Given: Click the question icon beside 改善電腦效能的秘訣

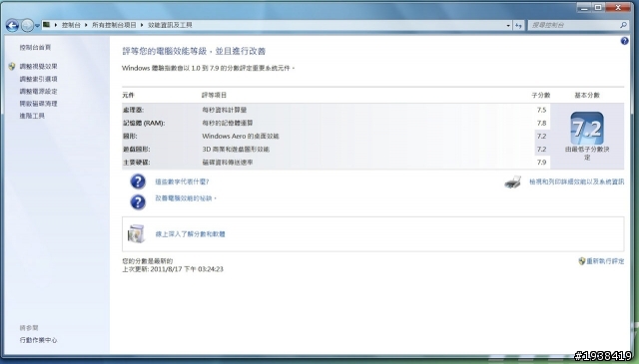Looking at the screenshot, I should pyautogui.click(x=138, y=202).
